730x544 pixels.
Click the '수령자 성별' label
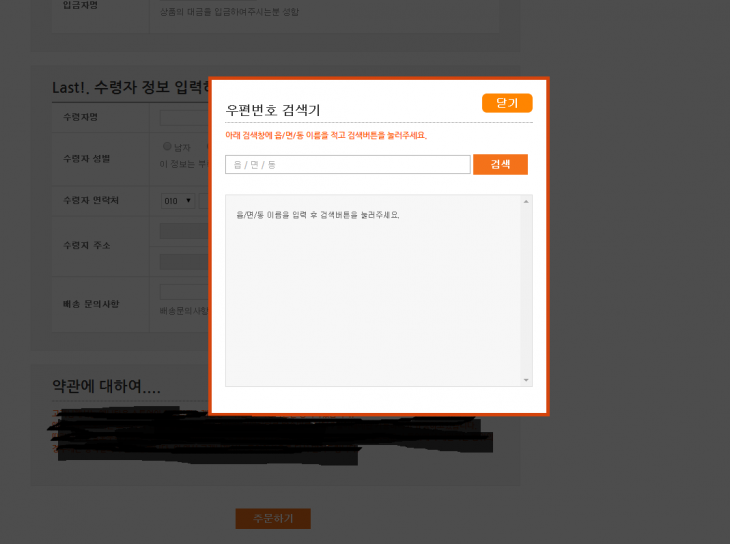coord(87,159)
